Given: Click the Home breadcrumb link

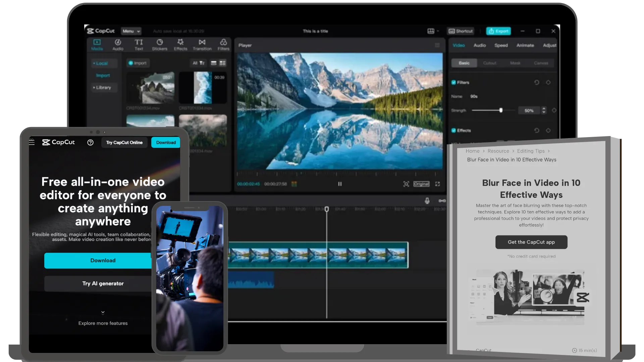Looking at the screenshot, I should point(473,151).
